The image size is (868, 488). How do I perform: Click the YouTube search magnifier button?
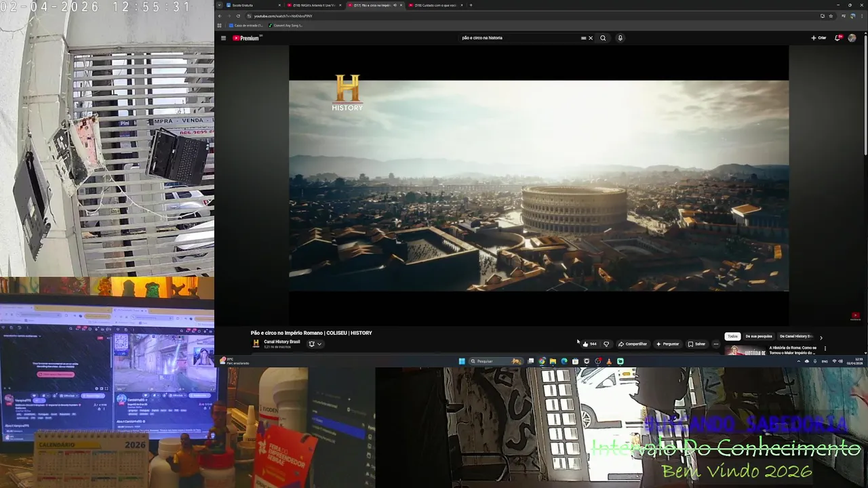coord(603,38)
